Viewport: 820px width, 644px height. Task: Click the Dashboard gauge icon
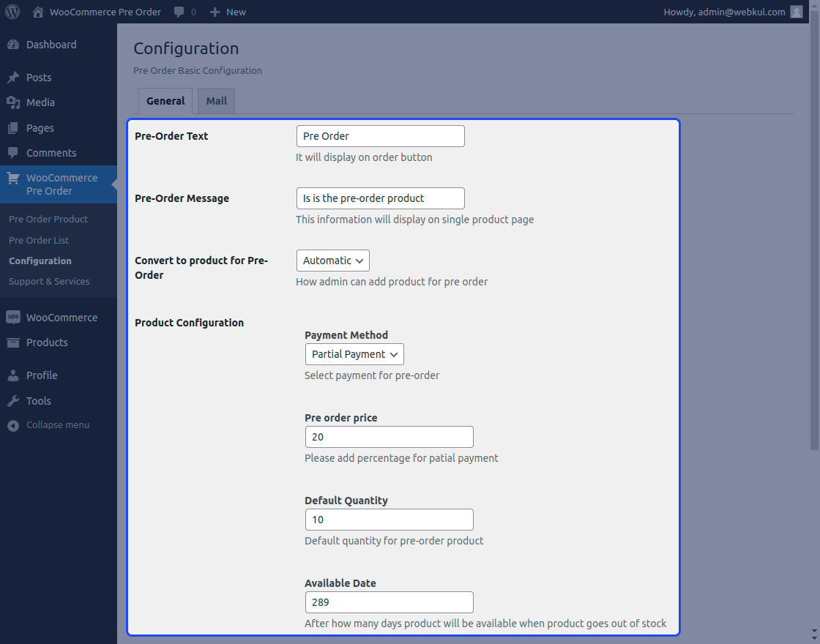pyautogui.click(x=13, y=45)
